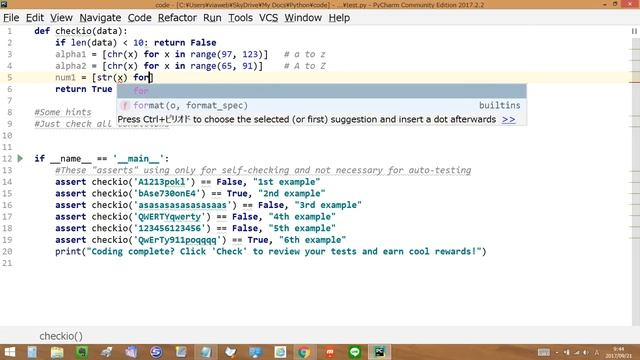
Task: Open Evernote from the taskbar
Action: tap(82, 352)
